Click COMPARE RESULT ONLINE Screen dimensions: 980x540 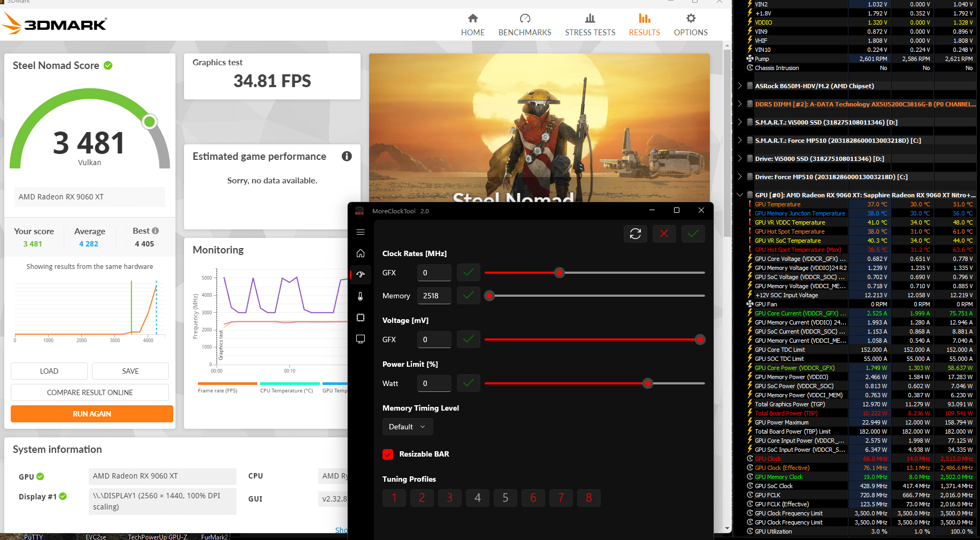[90, 392]
